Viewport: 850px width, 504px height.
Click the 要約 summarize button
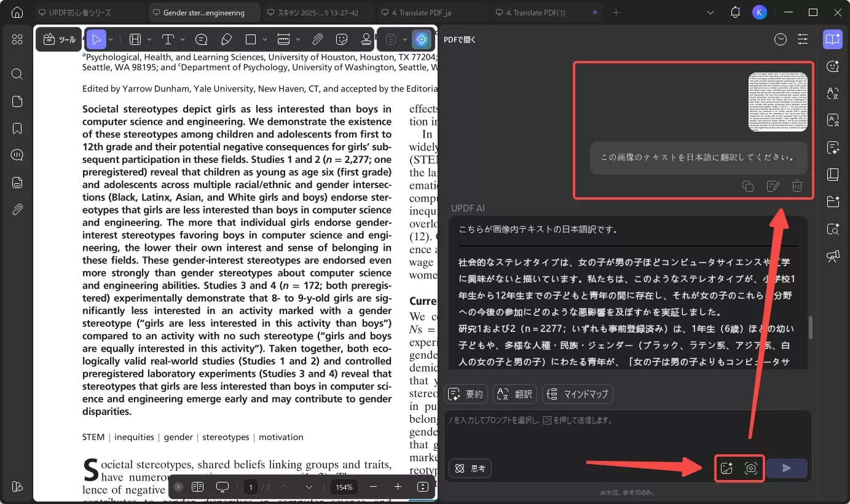pyautogui.click(x=465, y=394)
